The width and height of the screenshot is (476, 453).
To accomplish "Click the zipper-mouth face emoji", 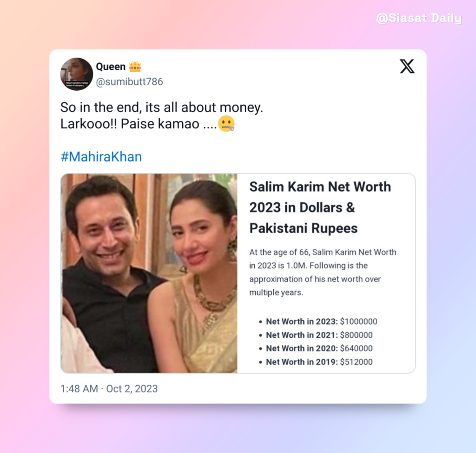I will [x=226, y=124].
